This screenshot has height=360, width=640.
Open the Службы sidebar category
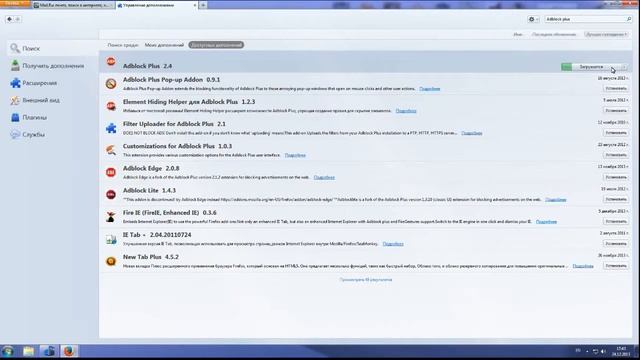(53, 134)
